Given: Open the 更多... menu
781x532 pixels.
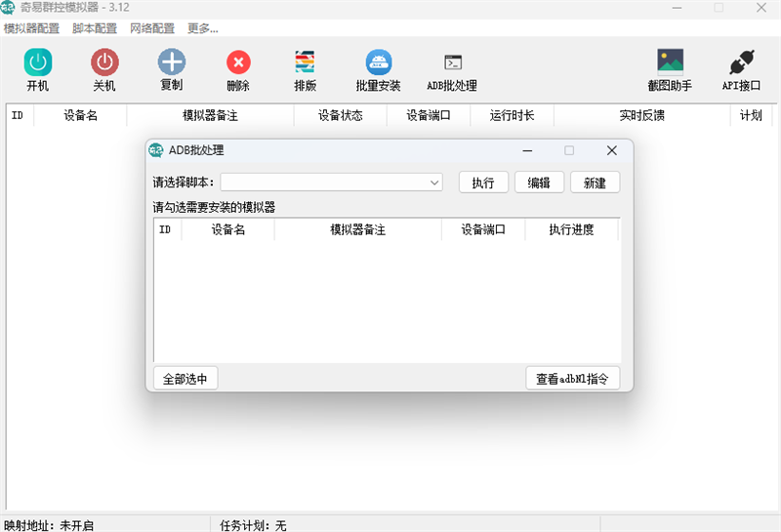Looking at the screenshot, I should (203, 28).
